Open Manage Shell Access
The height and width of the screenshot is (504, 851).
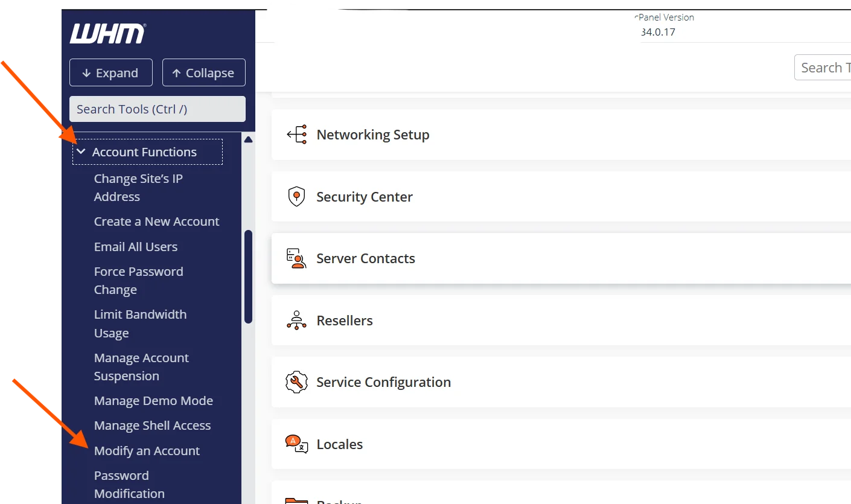(152, 426)
